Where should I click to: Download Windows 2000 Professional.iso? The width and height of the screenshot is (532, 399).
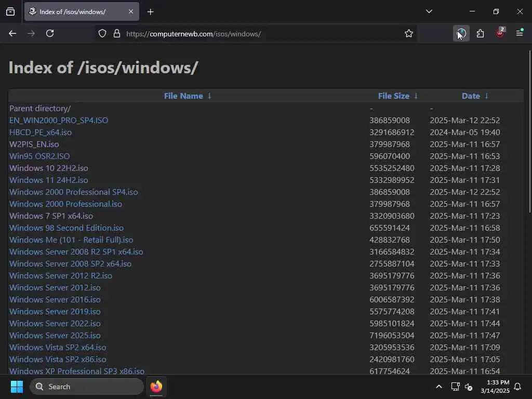[65, 204]
